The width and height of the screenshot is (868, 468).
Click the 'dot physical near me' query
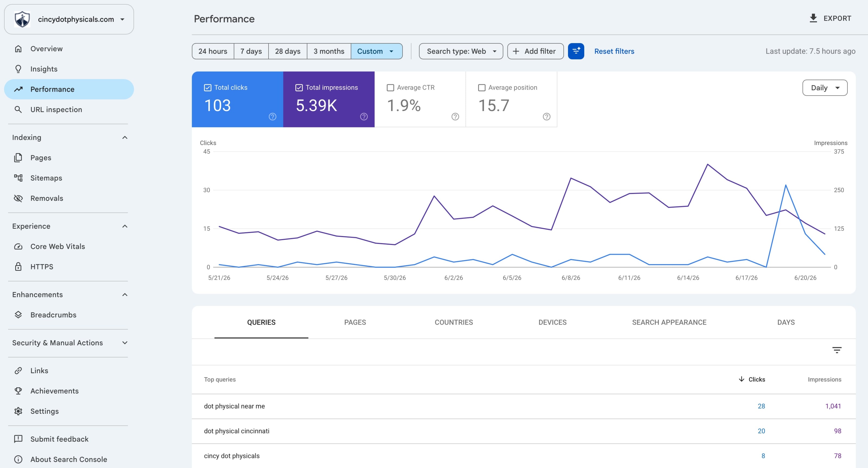click(x=234, y=406)
